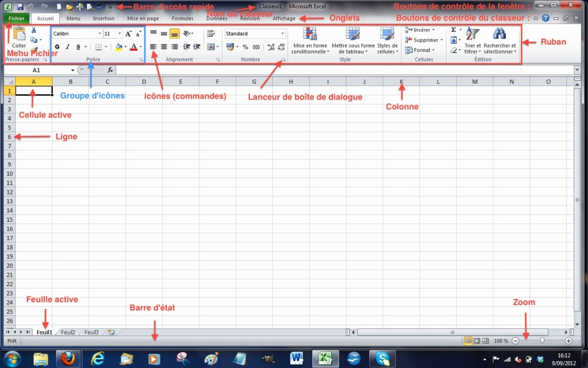This screenshot has width=588, height=368.
Task: Toggle the highlighted bottom vertical alignment button
Action: tap(174, 33)
